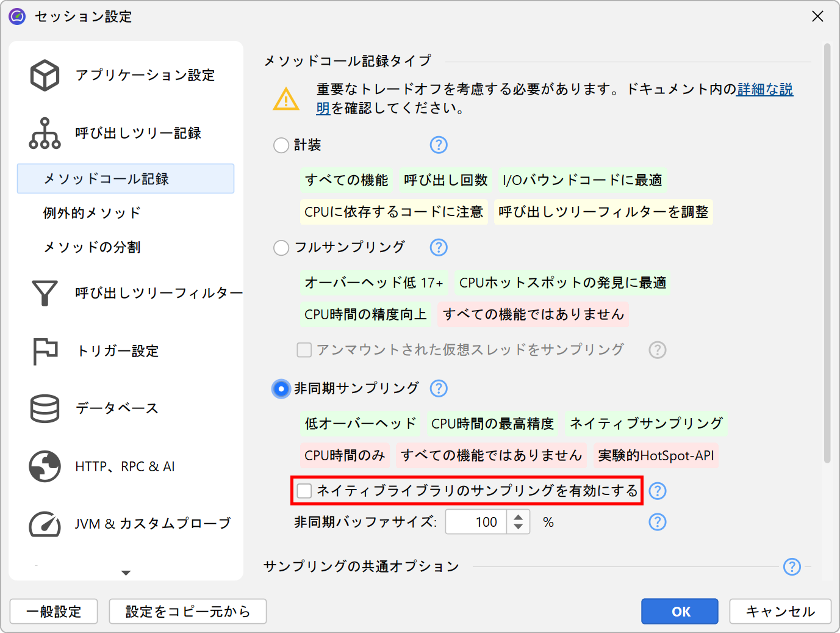840x633 pixels.
Task: Select the 計装 radio button
Action: point(281,145)
